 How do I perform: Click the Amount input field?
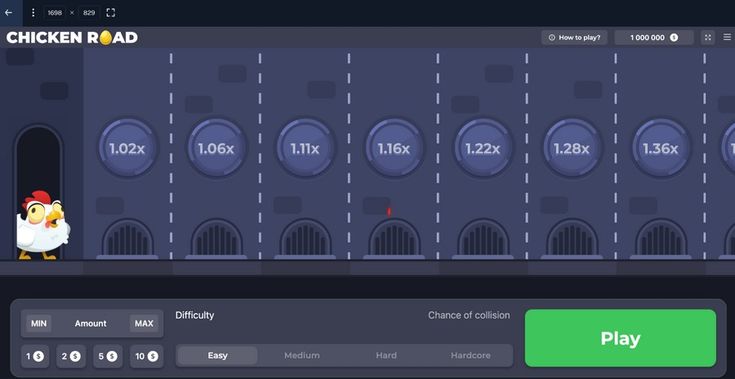90,323
